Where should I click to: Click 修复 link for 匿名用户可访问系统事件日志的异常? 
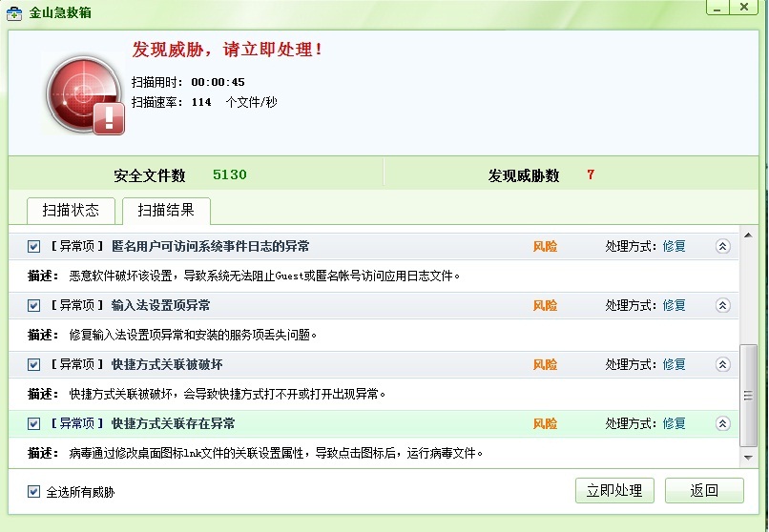(674, 246)
